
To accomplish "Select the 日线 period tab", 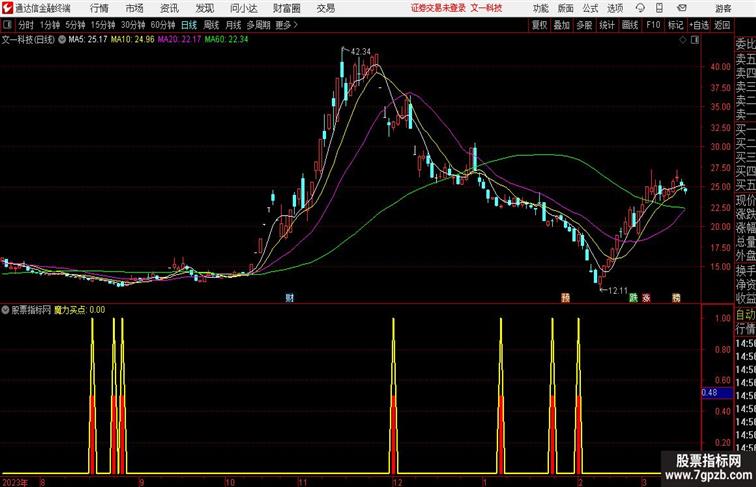I will [189, 25].
